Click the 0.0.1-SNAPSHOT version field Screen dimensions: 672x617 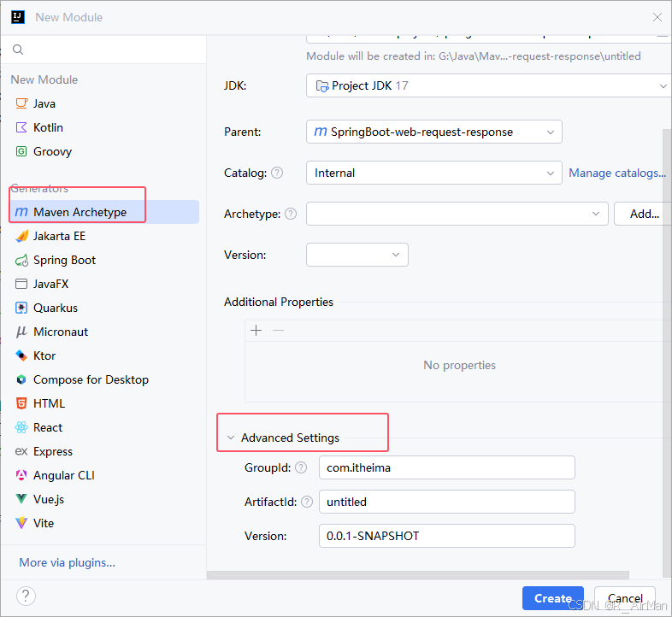(446, 536)
